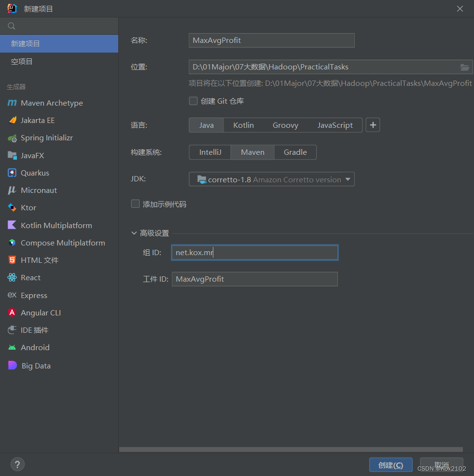The image size is (474, 476).
Task: Click the Android robot icon
Action: coord(12,348)
